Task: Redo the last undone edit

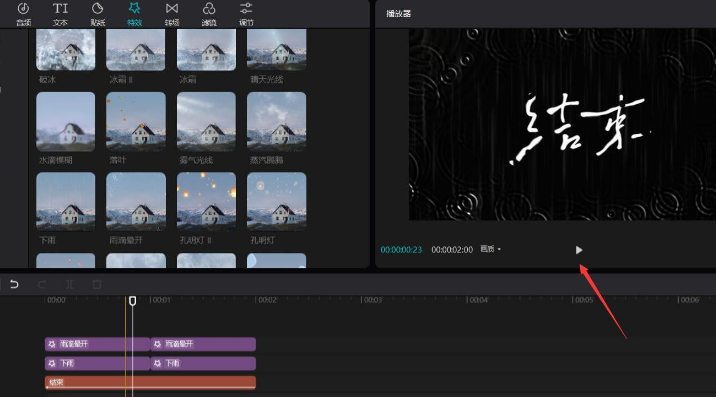Action: tap(42, 284)
